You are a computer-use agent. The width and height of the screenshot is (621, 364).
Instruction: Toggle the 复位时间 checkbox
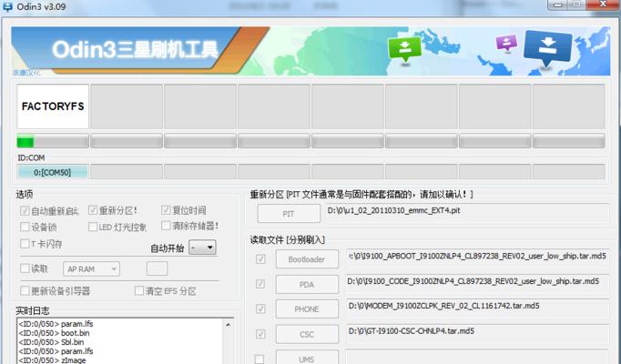pos(166,210)
